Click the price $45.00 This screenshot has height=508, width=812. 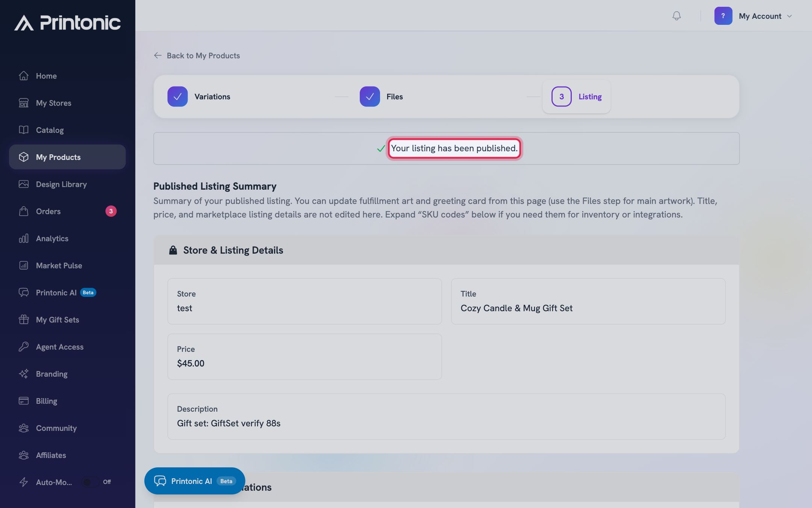point(191,364)
